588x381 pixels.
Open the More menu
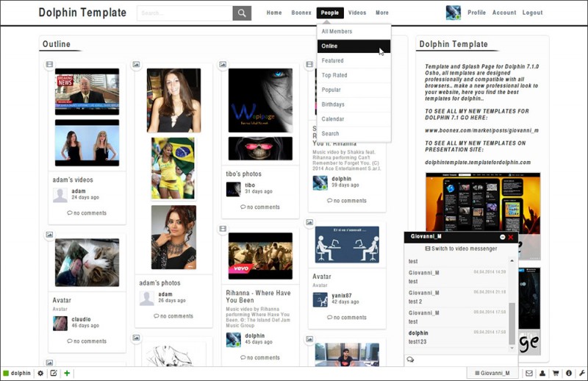tap(382, 13)
